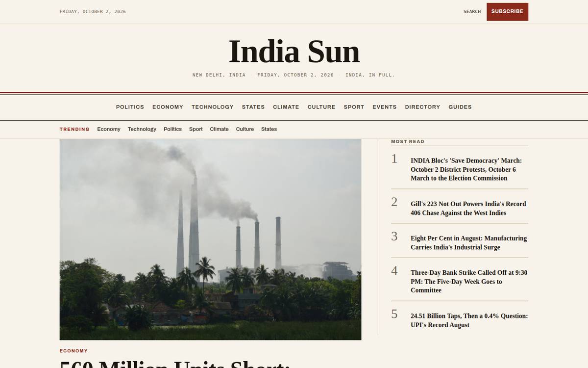Viewport: 588px width, 368px height.
Task: Read 'Eight Per Cent in August' manufacturing story
Action: [469, 242]
